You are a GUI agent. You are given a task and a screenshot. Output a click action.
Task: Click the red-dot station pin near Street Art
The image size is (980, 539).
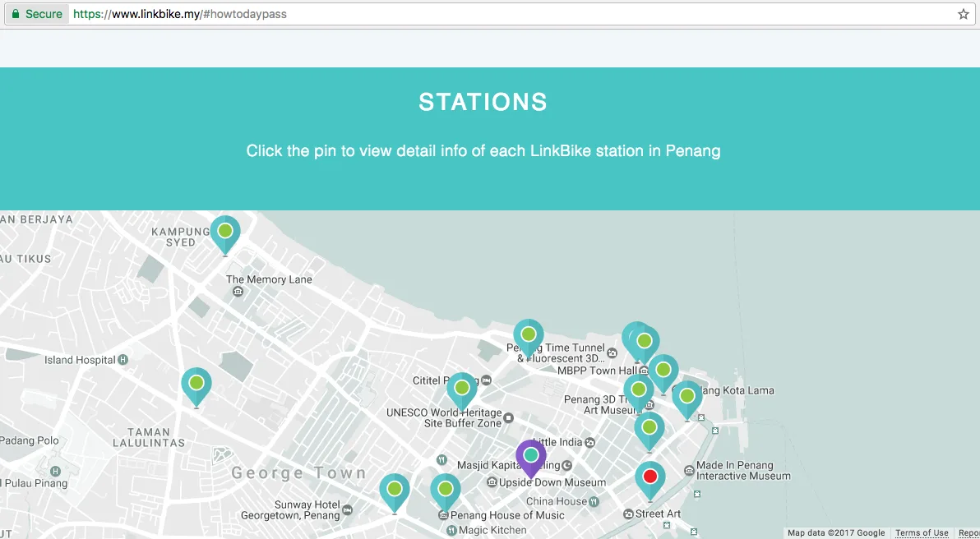point(649,478)
